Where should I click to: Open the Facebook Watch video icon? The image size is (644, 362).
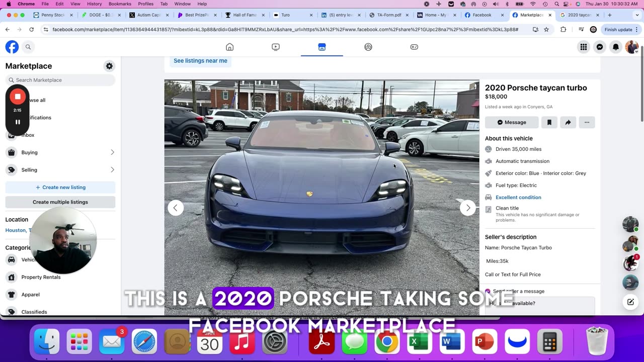(276, 47)
